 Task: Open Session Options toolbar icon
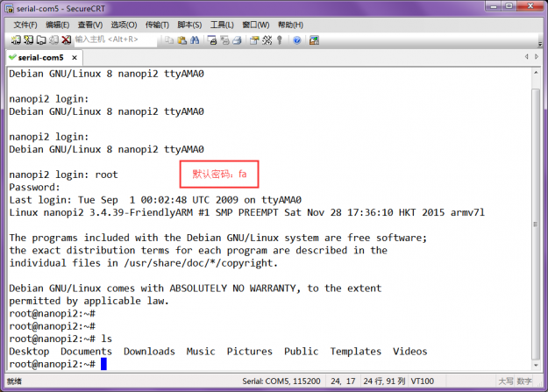(x=254, y=40)
